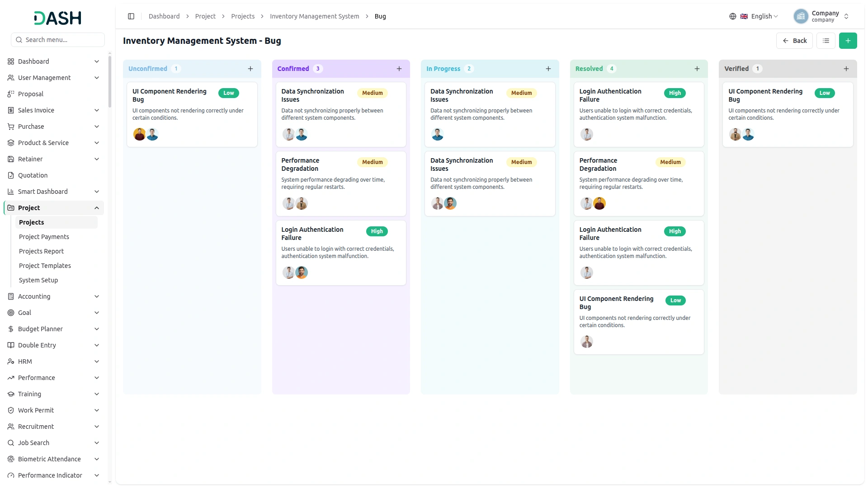The image size is (868, 488).
Task: Open the Performance Degradation card in Confirmed
Action: [341, 184]
